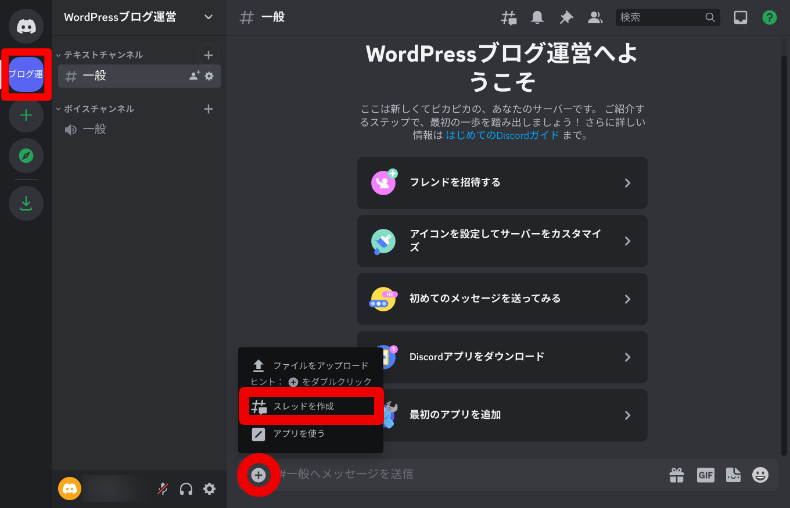Open the emoji picker

[x=760, y=475]
